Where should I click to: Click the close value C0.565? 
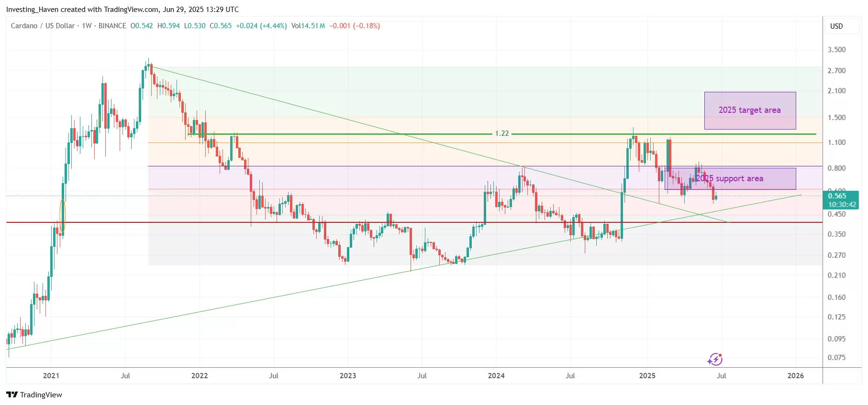coord(221,26)
